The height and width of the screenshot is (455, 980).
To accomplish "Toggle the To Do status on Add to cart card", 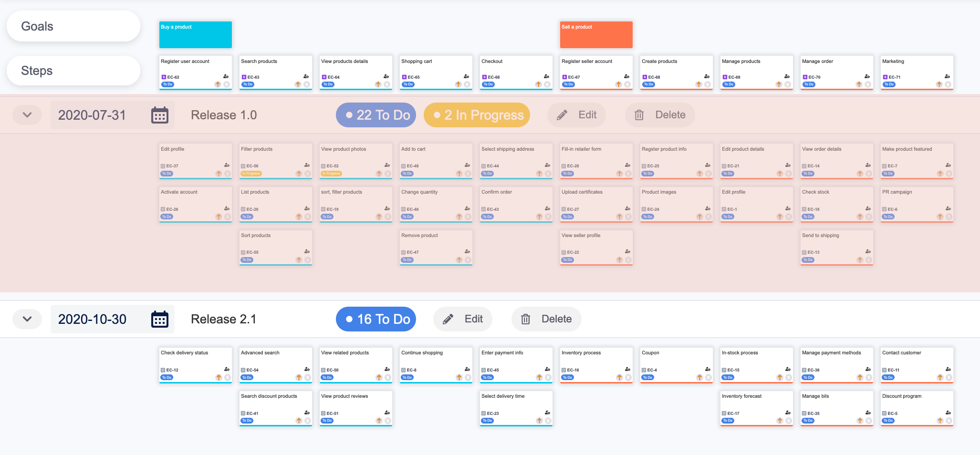I will (407, 174).
